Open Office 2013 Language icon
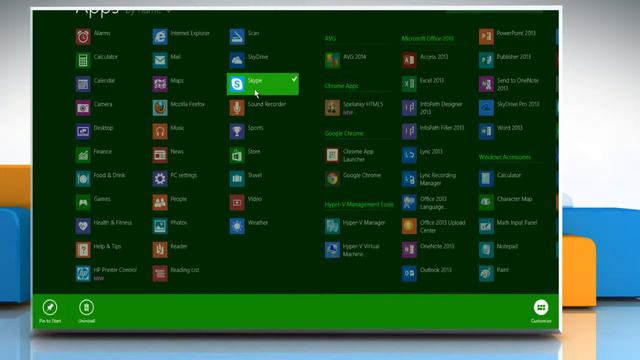Screen dimensions: 640x360 pos(409,202)
